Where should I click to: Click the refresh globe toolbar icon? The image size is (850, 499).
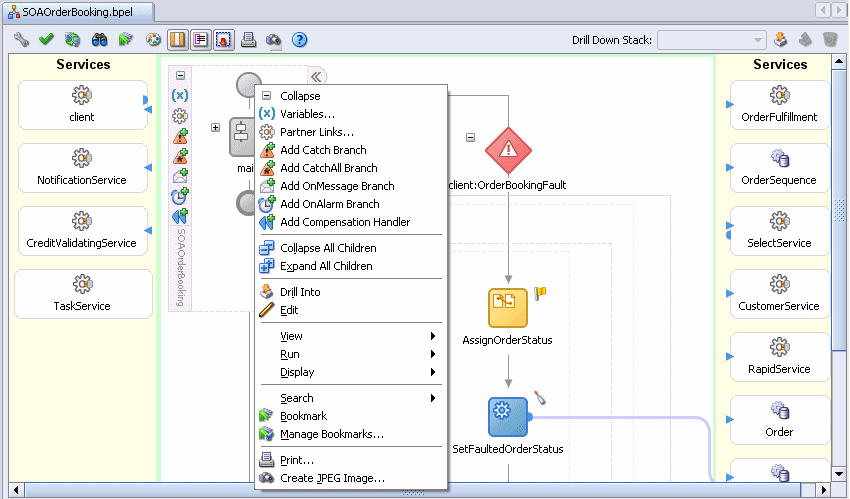tap(72, 40)
